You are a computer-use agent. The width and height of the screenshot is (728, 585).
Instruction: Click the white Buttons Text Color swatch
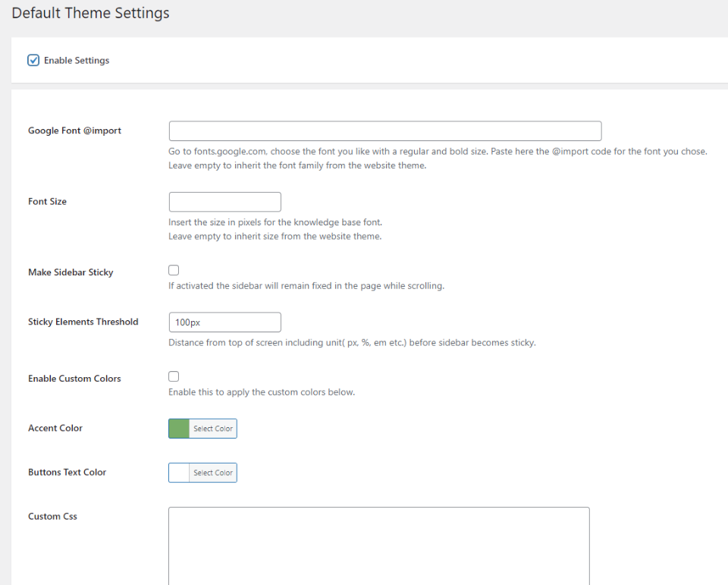coord(179,473)
